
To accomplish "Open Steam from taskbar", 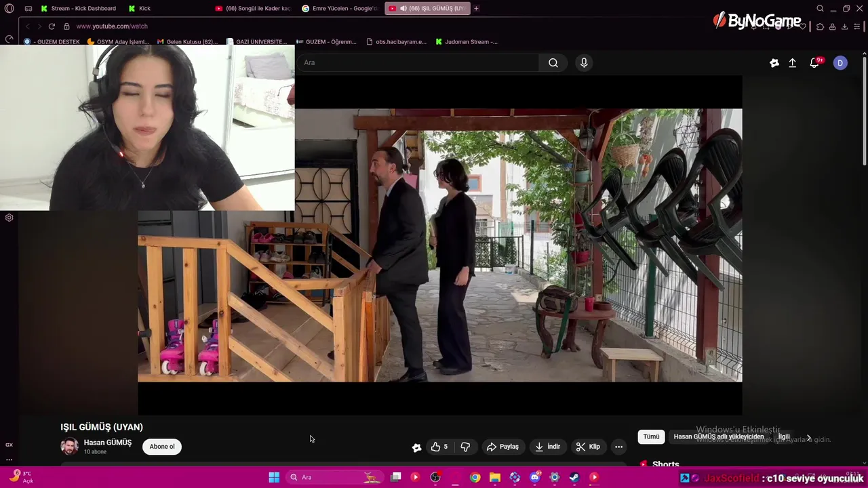I will pyautogui.click(x=574, y=477).
